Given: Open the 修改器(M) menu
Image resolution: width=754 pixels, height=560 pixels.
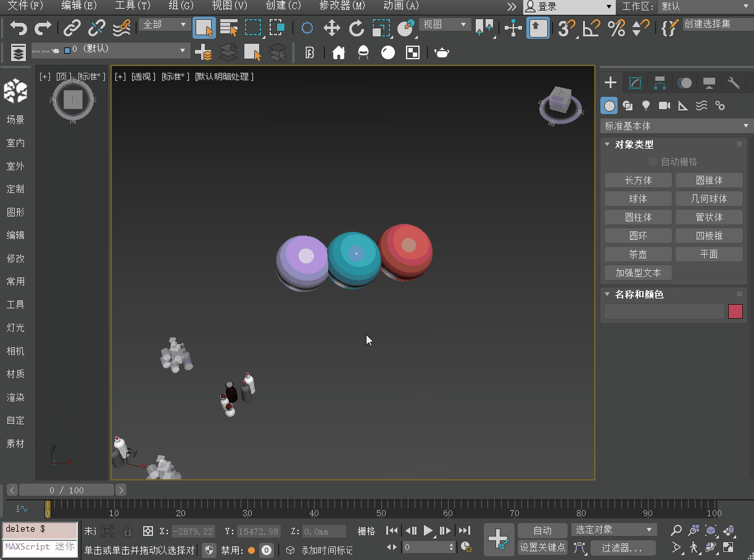Looking at the screenshot, I should click(342, 6).
